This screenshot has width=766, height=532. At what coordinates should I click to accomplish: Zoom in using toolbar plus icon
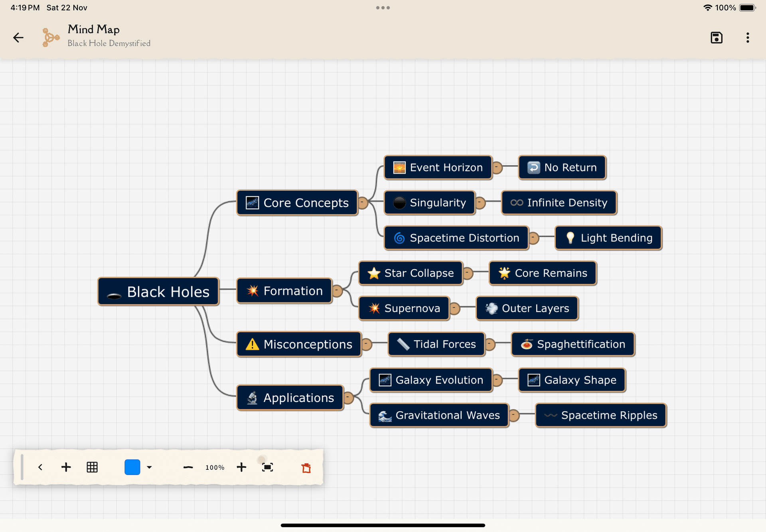(x=241, y=467)
